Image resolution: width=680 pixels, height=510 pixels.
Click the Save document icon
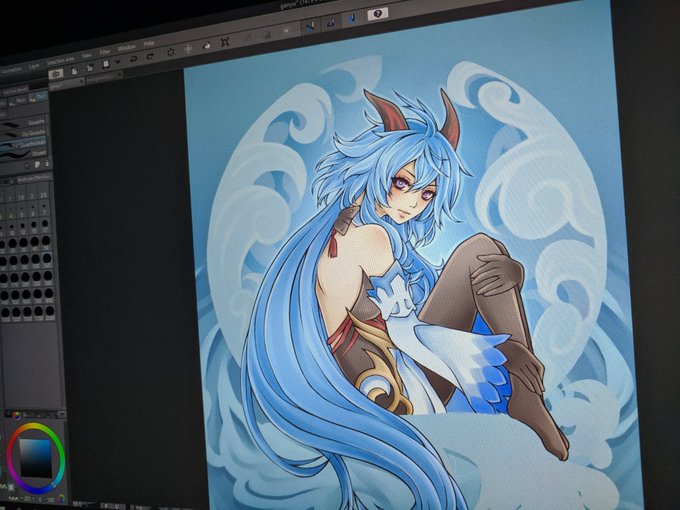coord(105,64)
